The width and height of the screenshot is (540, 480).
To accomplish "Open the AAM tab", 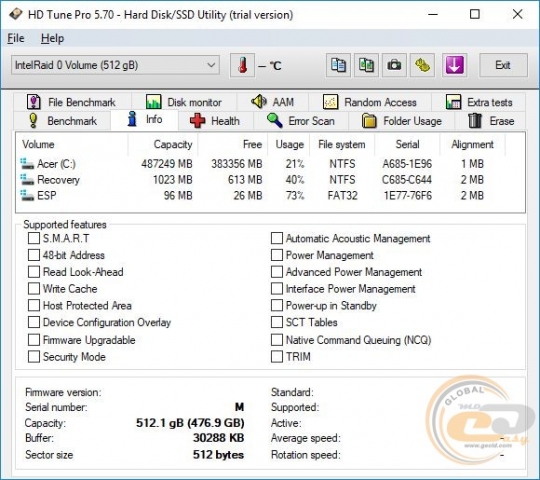I will point(273,102).
